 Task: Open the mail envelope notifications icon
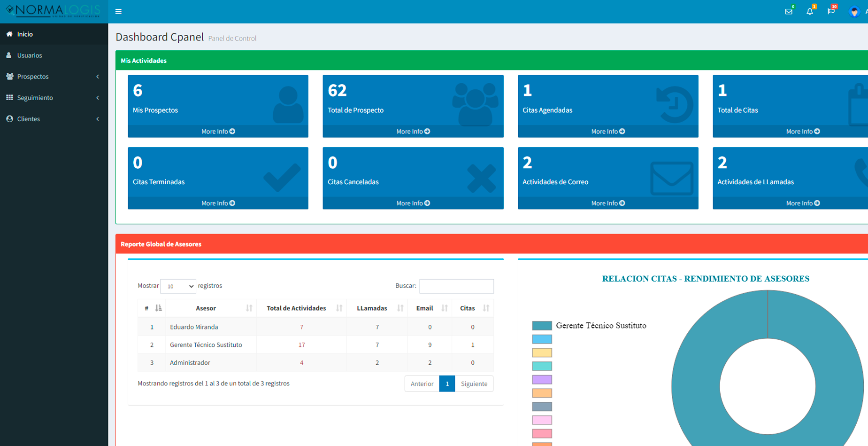point(788,11)
